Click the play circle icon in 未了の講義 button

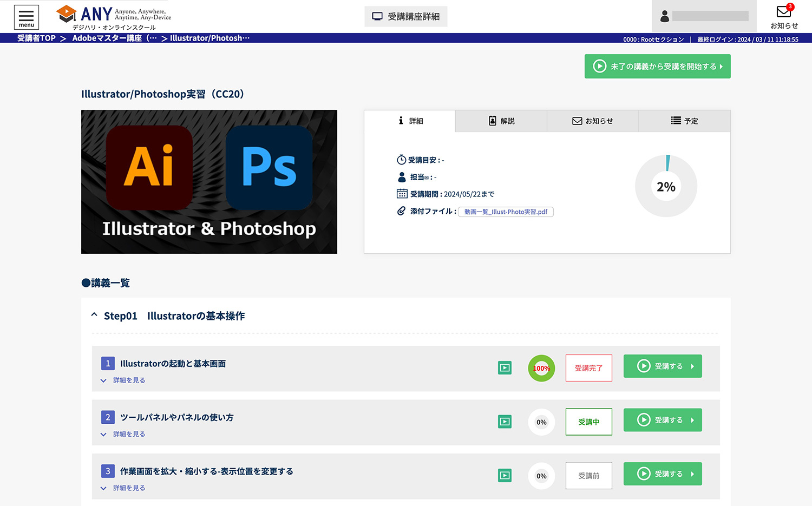pos(599,66)
